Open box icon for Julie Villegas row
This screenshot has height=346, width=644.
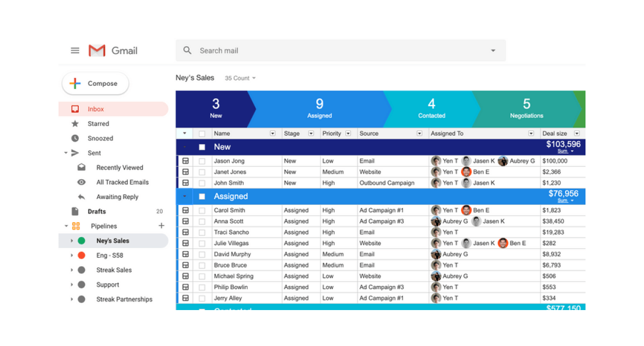pos(186,243)
